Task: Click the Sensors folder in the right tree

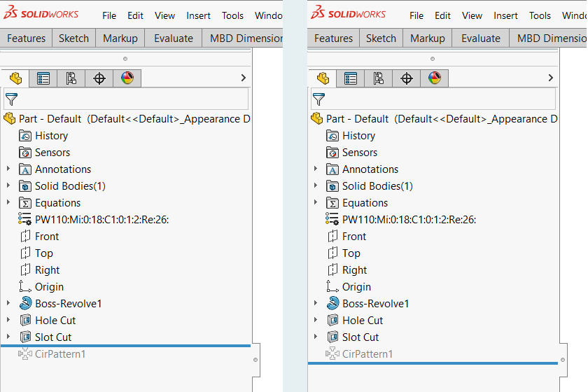Action: (359, 153)
